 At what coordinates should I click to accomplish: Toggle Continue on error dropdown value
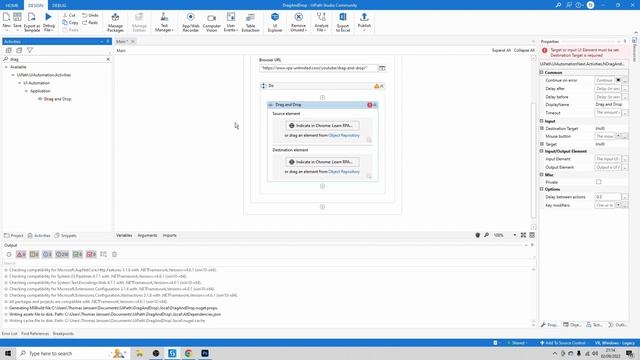tap(618, 80)
